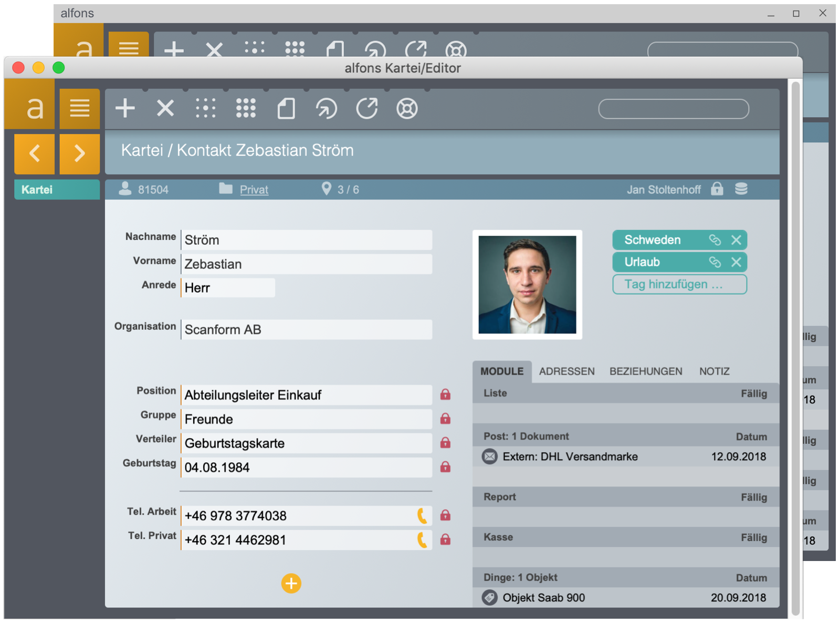
Task: Click the link icon on Schweden tag
Action: coord(715,240)
